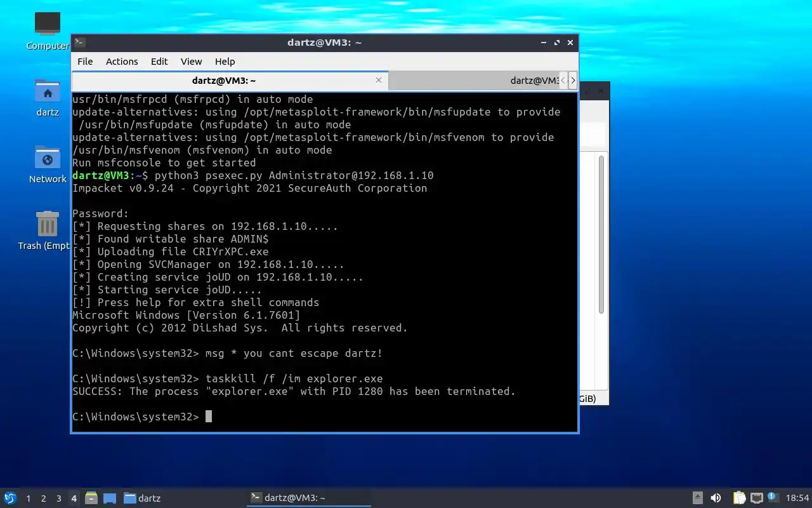Open the dartz home folder desktop icon
Image resolution: width=812 pixels, height=508 pixels.
coord(48,97)
